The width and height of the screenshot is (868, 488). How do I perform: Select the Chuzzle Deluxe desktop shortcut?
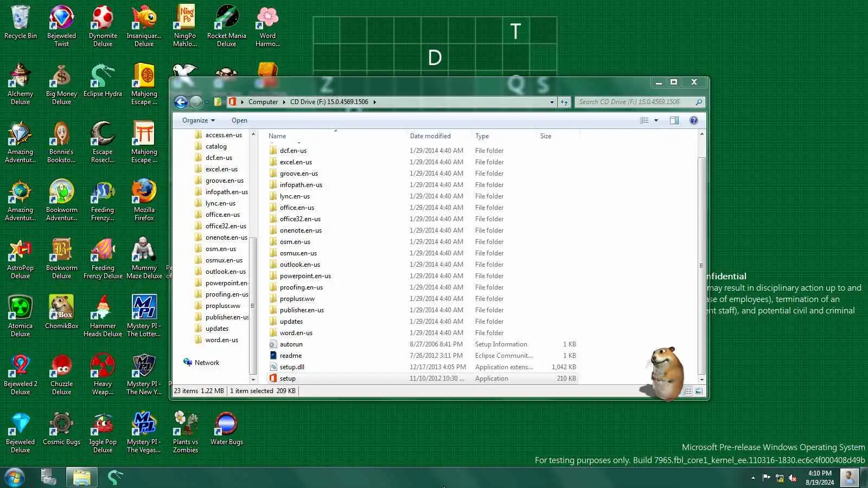(61, 374)
